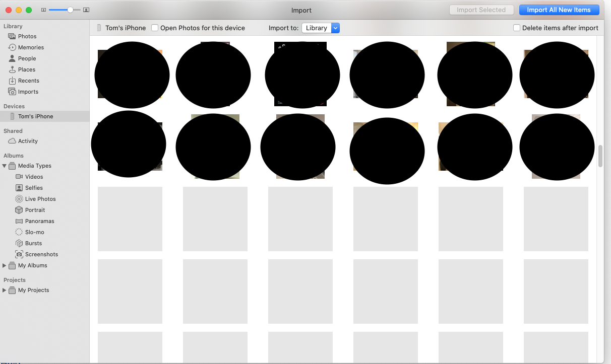
Task: Click the Bursts stacked photos icon
Action: tap(19, 243)
